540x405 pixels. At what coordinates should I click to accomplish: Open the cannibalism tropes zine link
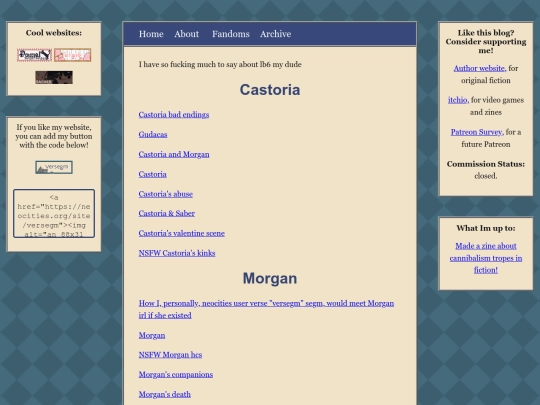(486, 258)
